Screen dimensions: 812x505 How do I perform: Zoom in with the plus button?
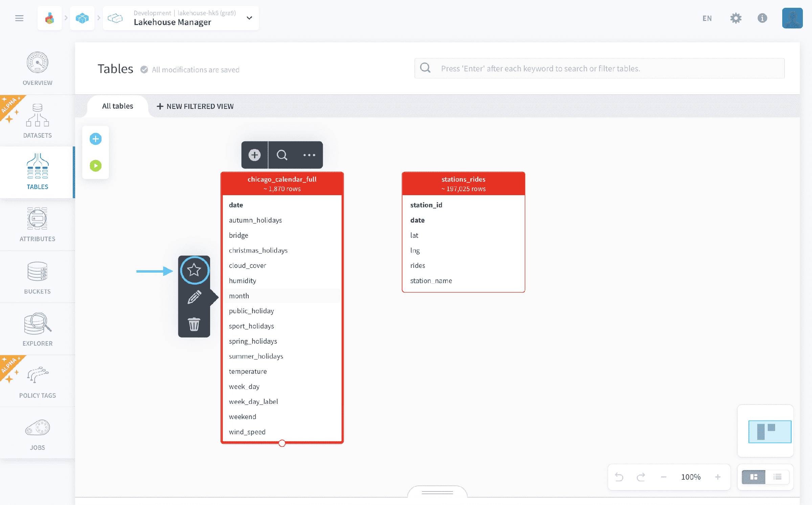click(x=718, y=477)
